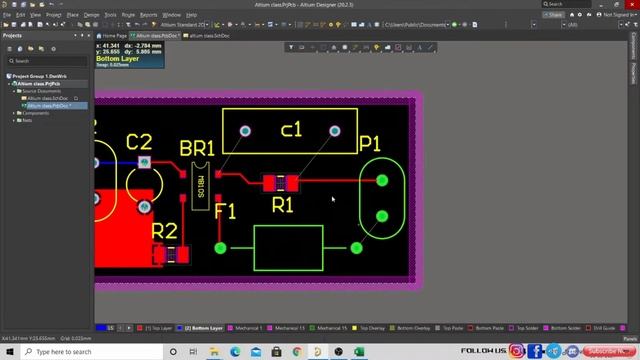Viewport: 640px width, 360px height.
Task: Click the selection filter funnel icon in active bar
Action: tap(291, 47)
